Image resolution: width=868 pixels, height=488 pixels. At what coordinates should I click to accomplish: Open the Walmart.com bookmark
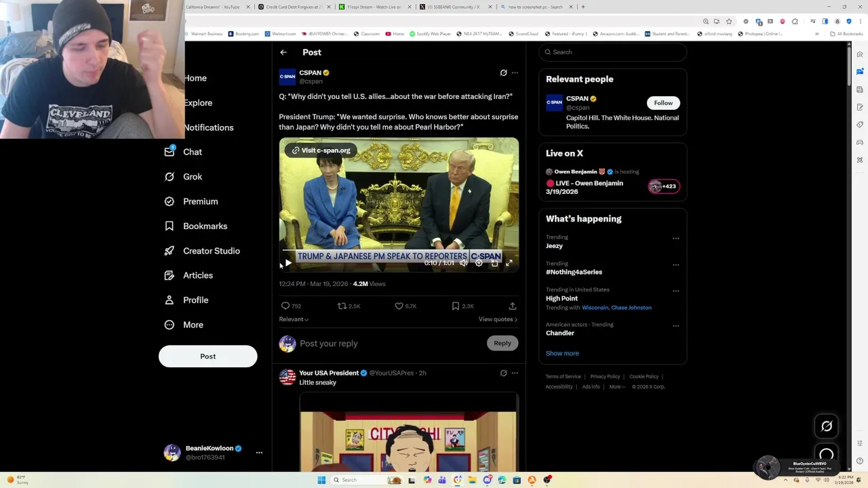280,34
